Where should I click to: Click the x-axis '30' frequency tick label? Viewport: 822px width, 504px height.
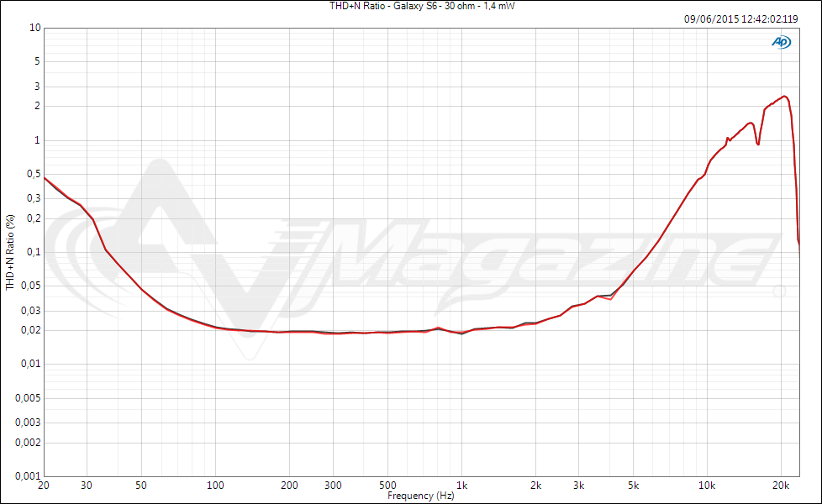87,486
